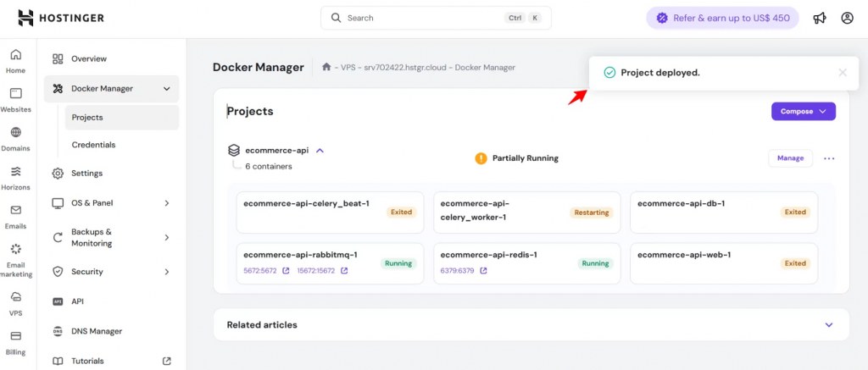Open Domains globe icon

coord(15,132)
